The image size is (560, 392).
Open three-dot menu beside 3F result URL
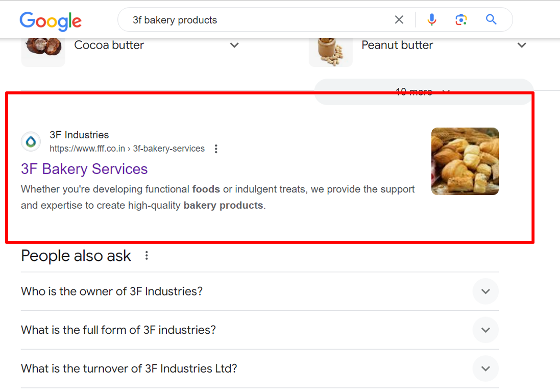(216, 149)
